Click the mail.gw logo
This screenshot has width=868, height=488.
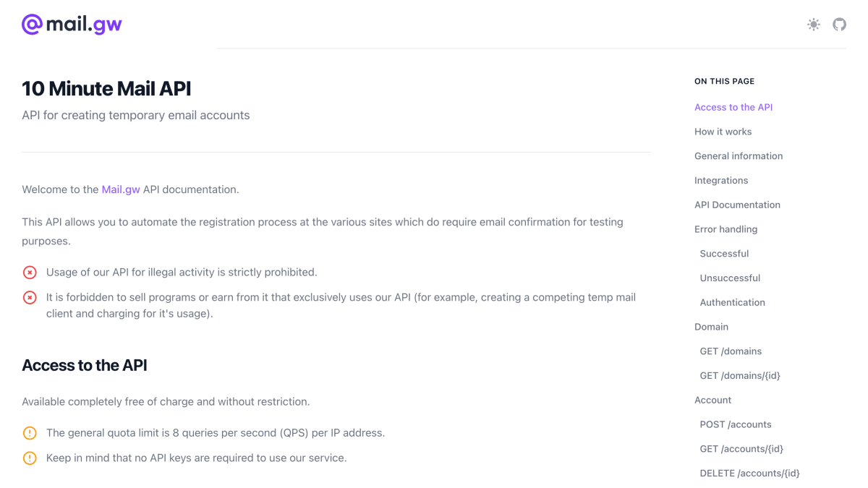[72, 25]
